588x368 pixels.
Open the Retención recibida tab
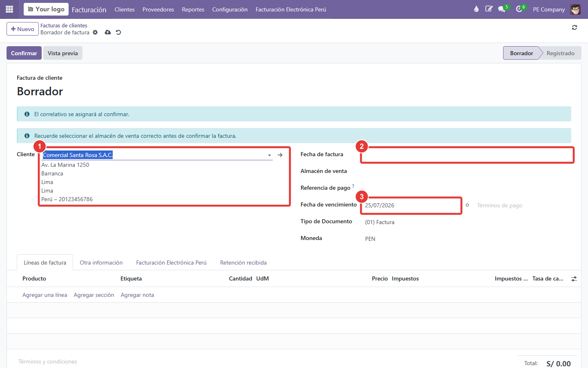pos(243,263)
